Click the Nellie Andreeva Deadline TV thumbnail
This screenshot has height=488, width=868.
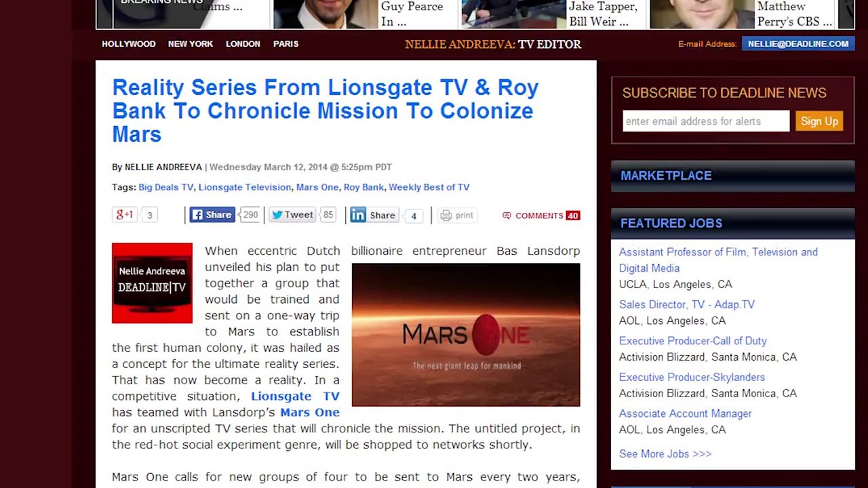pyautogui.click(x=152, y=283)
